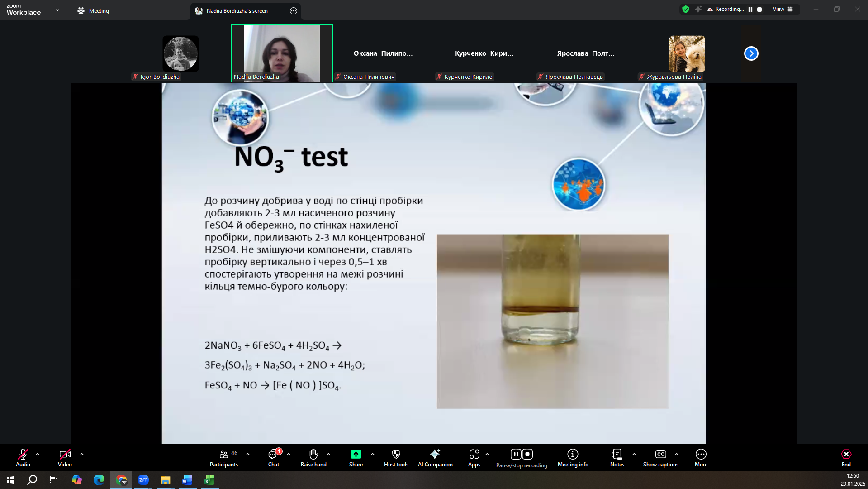This screenshot has width=868, height=489.
Task: Click the green Share screen button
Action: (x=356, y=457)
